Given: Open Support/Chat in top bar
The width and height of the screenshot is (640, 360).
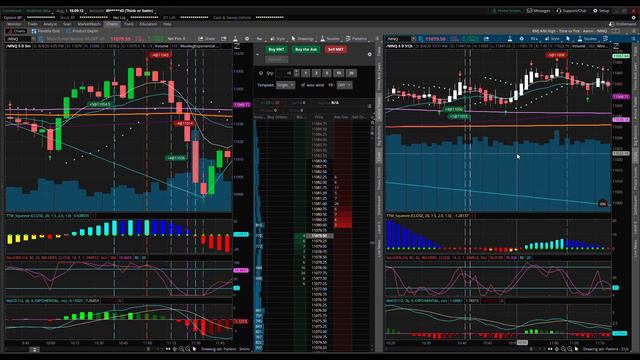Looking at the screenshot, I should [x=571, y=11].
